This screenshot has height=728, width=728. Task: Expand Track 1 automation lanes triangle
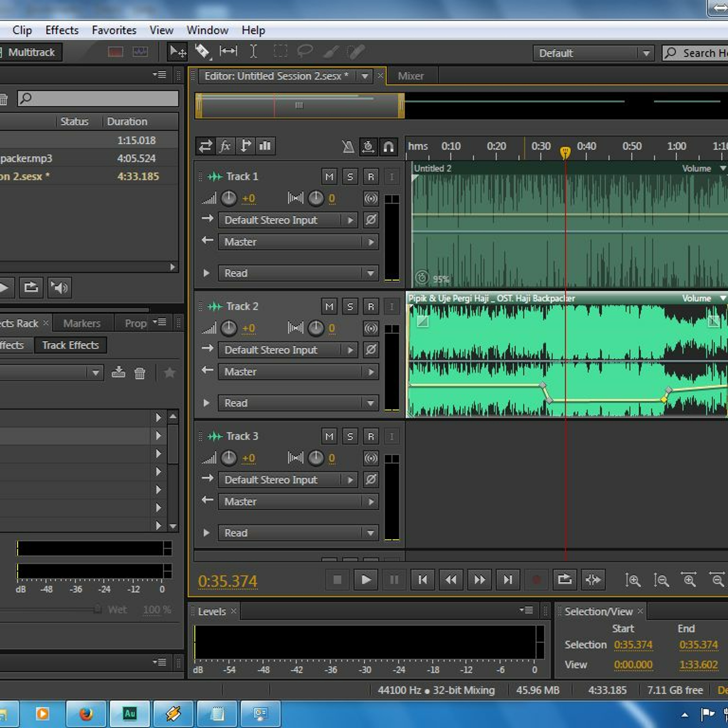[x=206, y=273]
